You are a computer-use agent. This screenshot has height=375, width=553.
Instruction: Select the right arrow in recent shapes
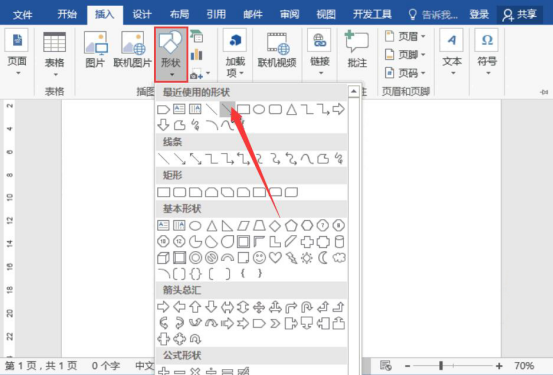(339, 109)
